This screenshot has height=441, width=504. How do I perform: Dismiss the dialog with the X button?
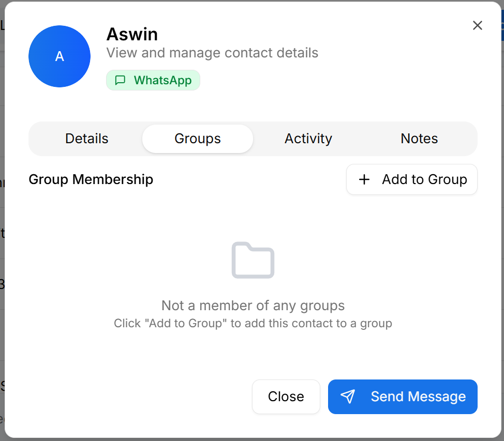(477, 25)
